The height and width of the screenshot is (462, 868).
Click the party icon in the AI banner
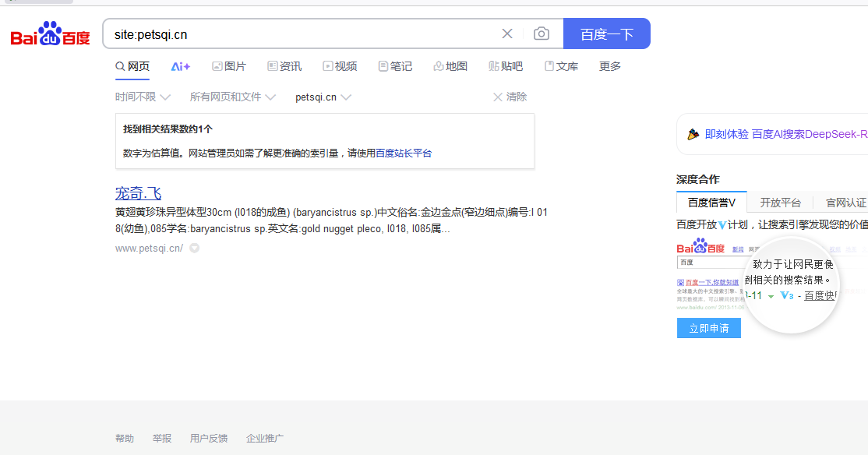(x=693, y=134)
